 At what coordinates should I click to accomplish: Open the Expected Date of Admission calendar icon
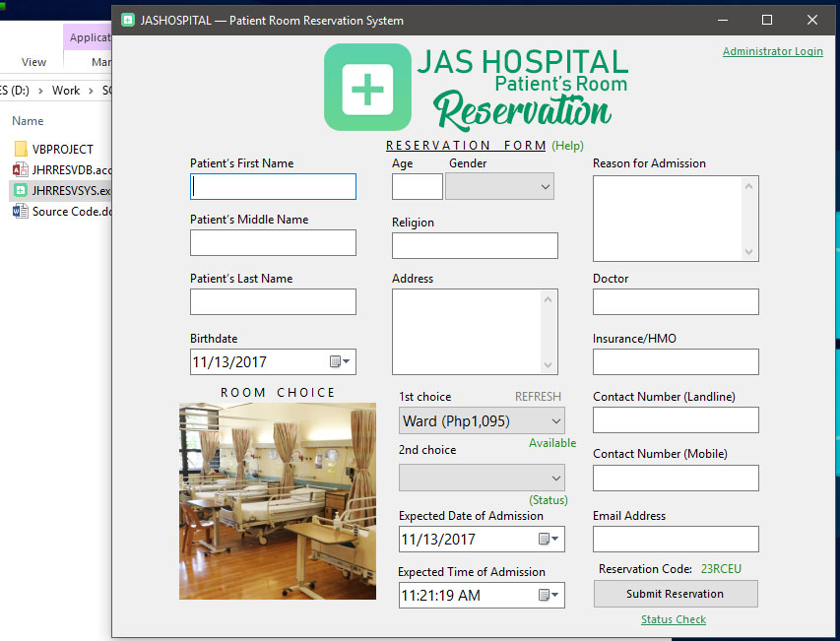(549, 540)
